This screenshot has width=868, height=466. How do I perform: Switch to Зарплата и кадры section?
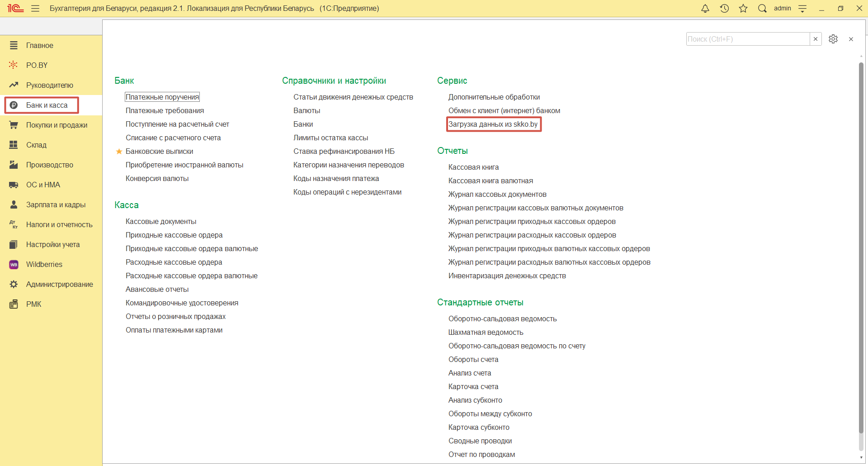(56, 205)
